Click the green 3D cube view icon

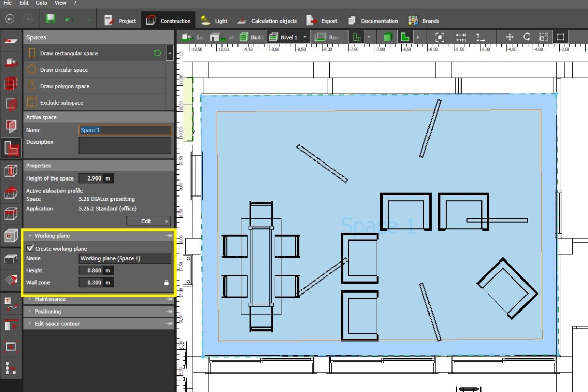[x=387, y=37]
